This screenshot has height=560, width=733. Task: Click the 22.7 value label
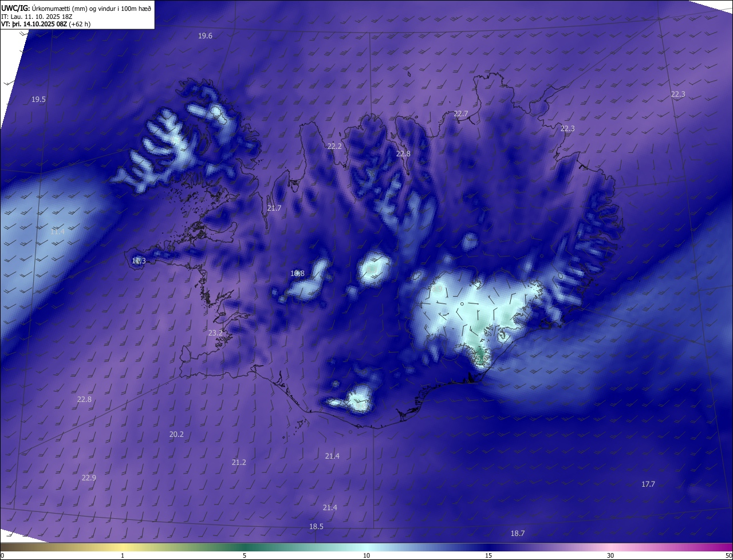tap(461, 113)
